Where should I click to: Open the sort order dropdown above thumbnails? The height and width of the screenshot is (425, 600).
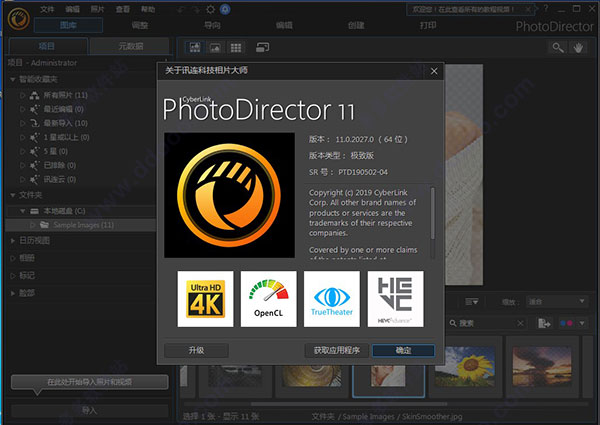coord(471,302)
